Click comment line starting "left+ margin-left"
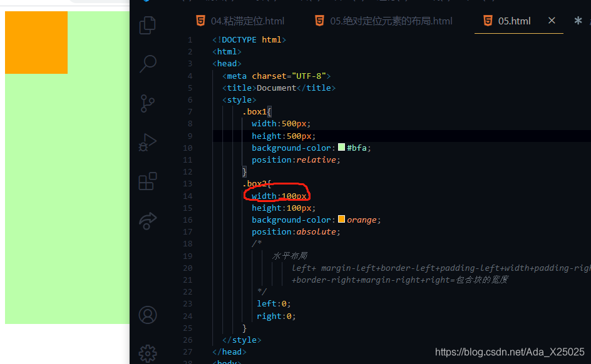Viewport: 591px width, 364px height. pyautogui.click(x=441, y=268)
